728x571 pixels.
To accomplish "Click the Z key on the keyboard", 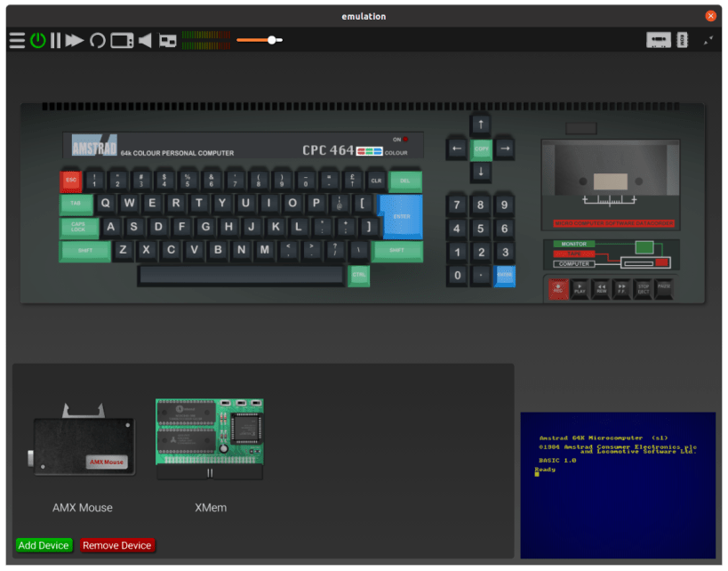I will [x=123, y=251].
